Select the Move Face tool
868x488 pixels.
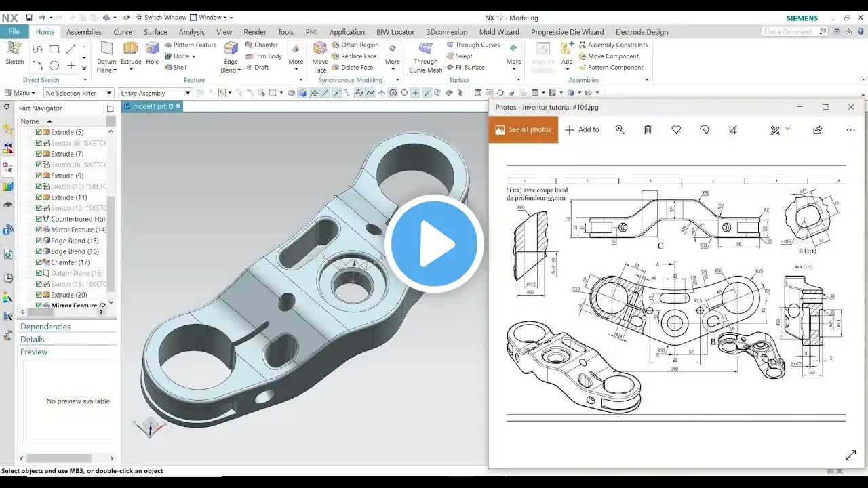click(x=320, y=57)
